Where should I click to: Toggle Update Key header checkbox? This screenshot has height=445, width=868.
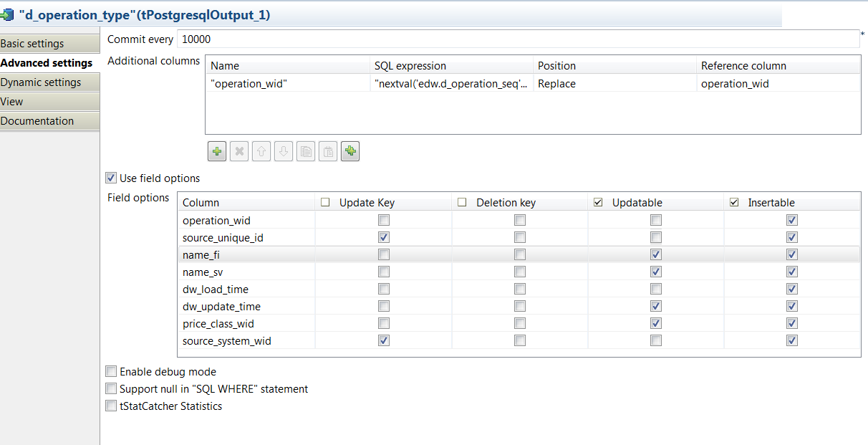coord(325,202)
